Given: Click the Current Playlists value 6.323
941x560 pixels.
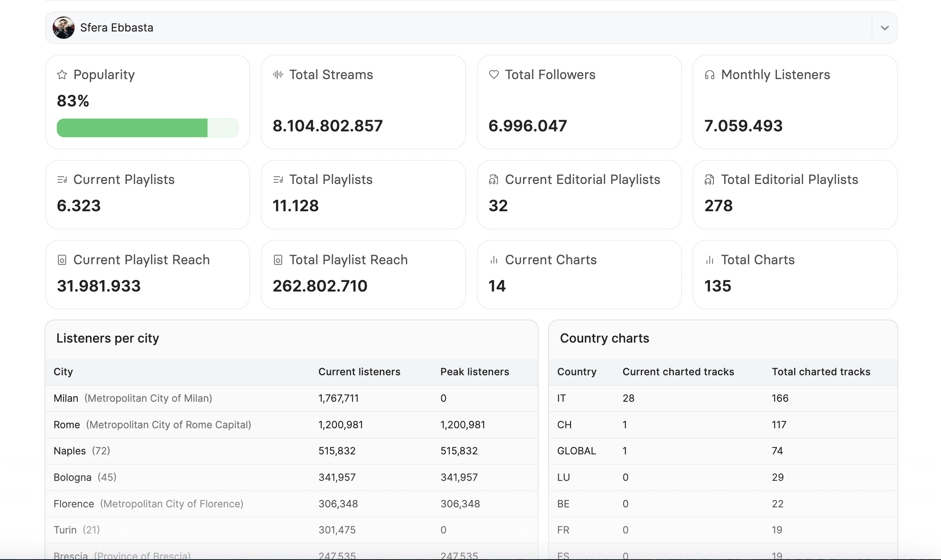Looking at the screenshot, I should click(79, 205).
